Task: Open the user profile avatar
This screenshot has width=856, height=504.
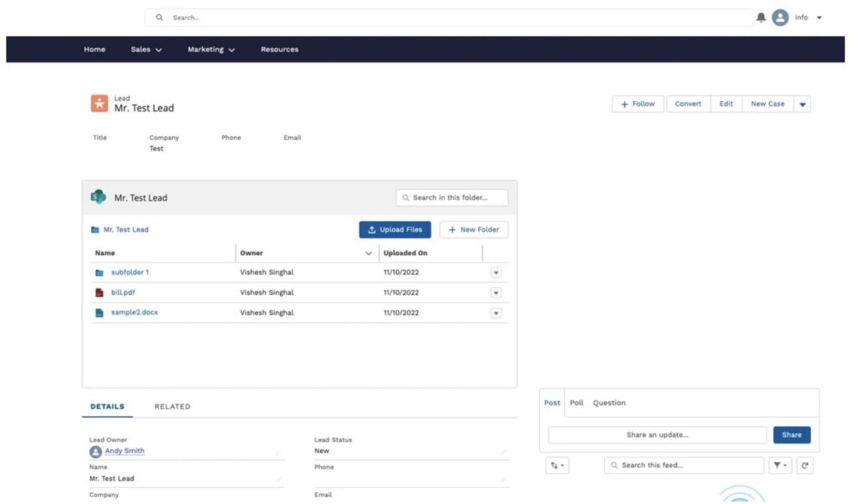Action: point(780,18)
